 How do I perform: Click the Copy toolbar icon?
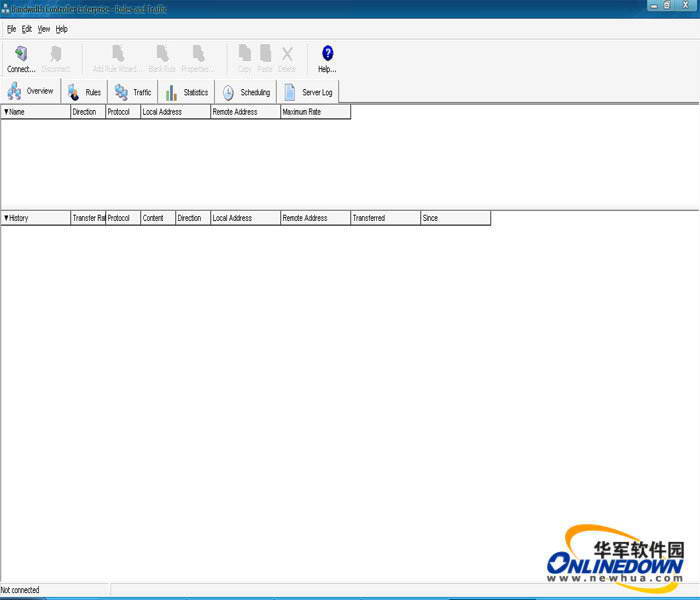pyautogui.click(x=244, y=53)
